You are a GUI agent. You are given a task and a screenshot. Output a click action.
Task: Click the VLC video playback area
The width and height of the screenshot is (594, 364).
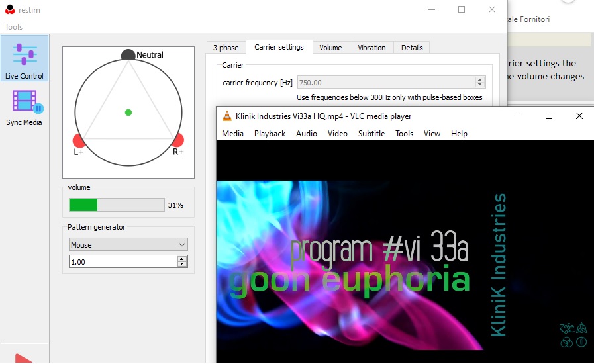tap(405, 251)
